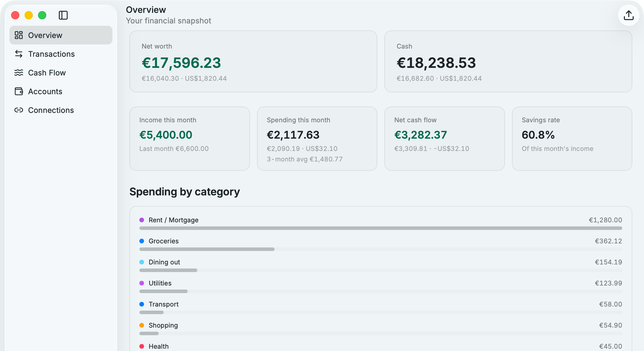Click the Spending this month card
The height and width of the screenshot is (351, 644).
tap(317, 139)
